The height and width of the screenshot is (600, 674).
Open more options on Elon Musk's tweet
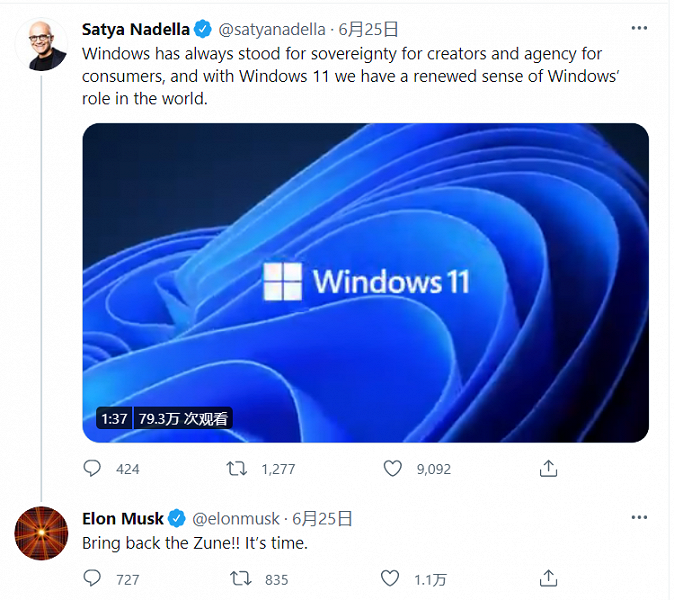[639, 518]
